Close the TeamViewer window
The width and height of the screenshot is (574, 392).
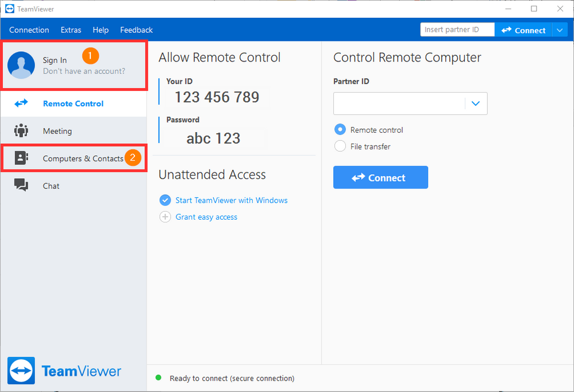tap(560, 9)
